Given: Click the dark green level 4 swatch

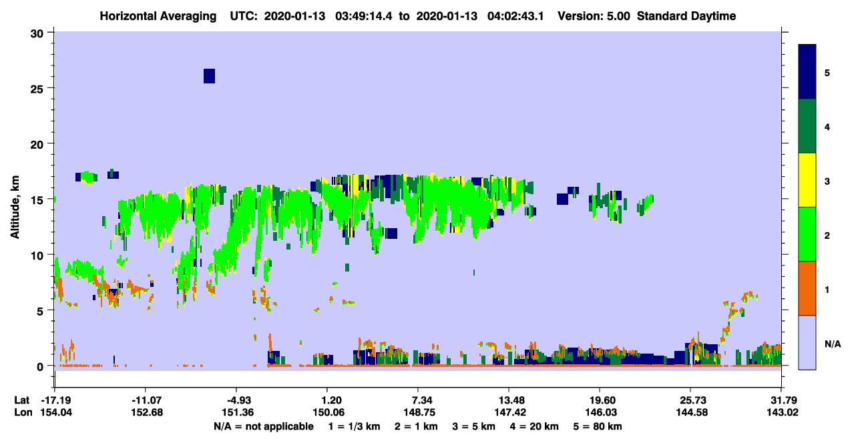Looking at the screenshot, I should [807, 126].
